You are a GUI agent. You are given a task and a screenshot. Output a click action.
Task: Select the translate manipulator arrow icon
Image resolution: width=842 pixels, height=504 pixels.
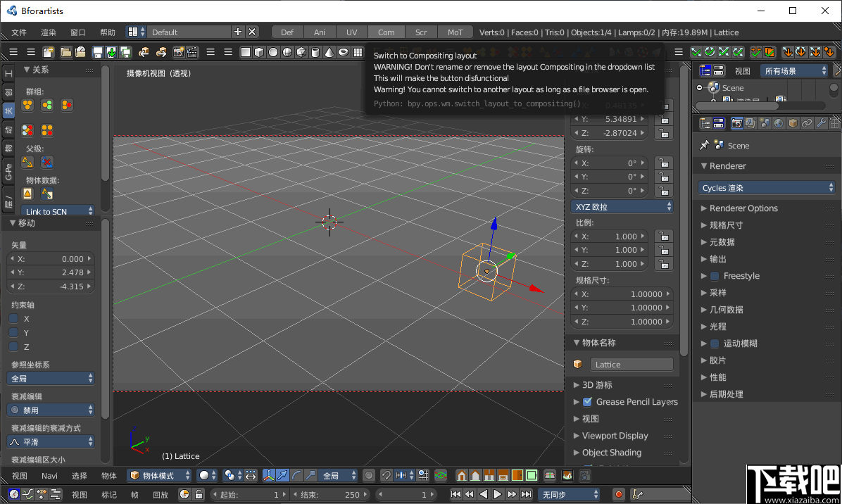(283, 476)
